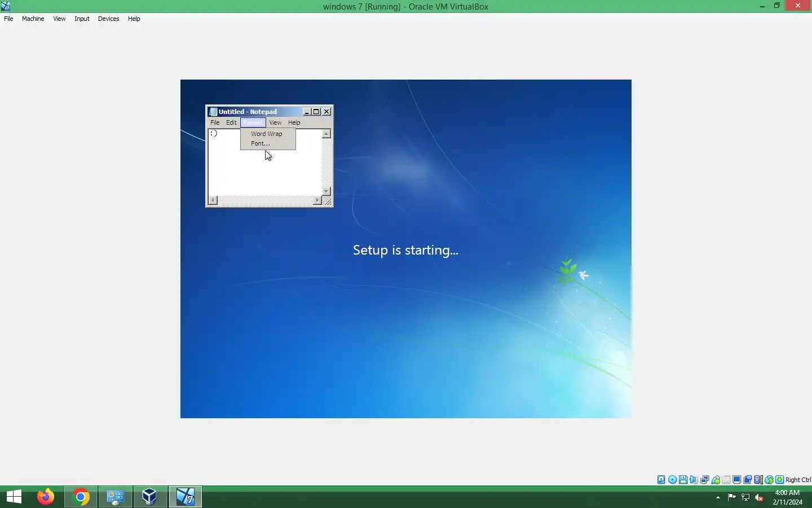Click the network adapters status icon
812x508 pixels.
pyautogui.click(x=704, y=480)
